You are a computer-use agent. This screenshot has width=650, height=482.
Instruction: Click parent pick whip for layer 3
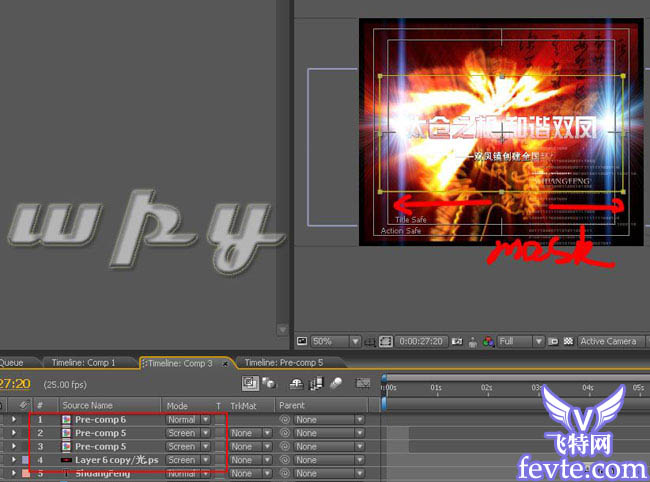pos(284,446)
